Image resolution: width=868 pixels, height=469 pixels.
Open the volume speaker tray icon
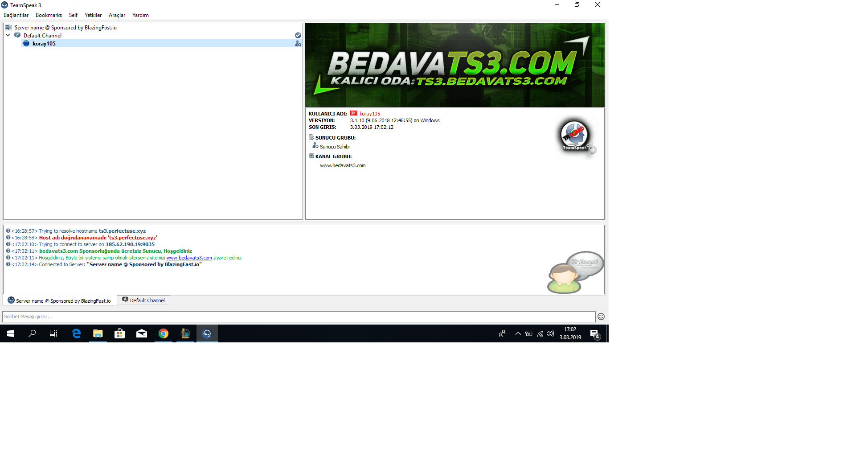click(x=551, y=333)
